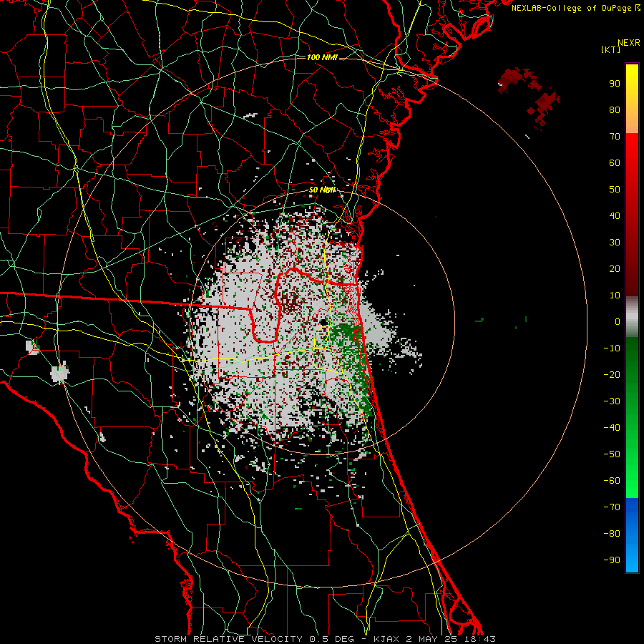This screenshot has height=644, width=644.
Task: Click the [KT] units label
Action: point(611,49)
